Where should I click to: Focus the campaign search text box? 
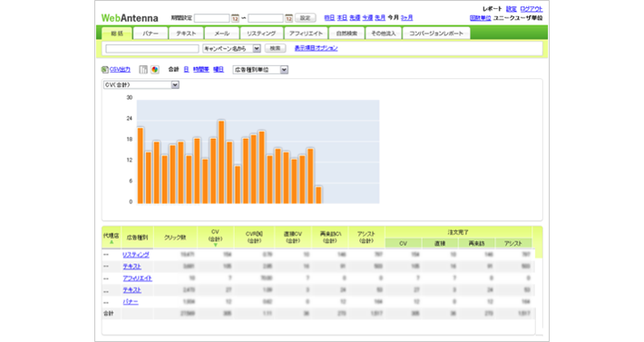(x=152, y=48)
